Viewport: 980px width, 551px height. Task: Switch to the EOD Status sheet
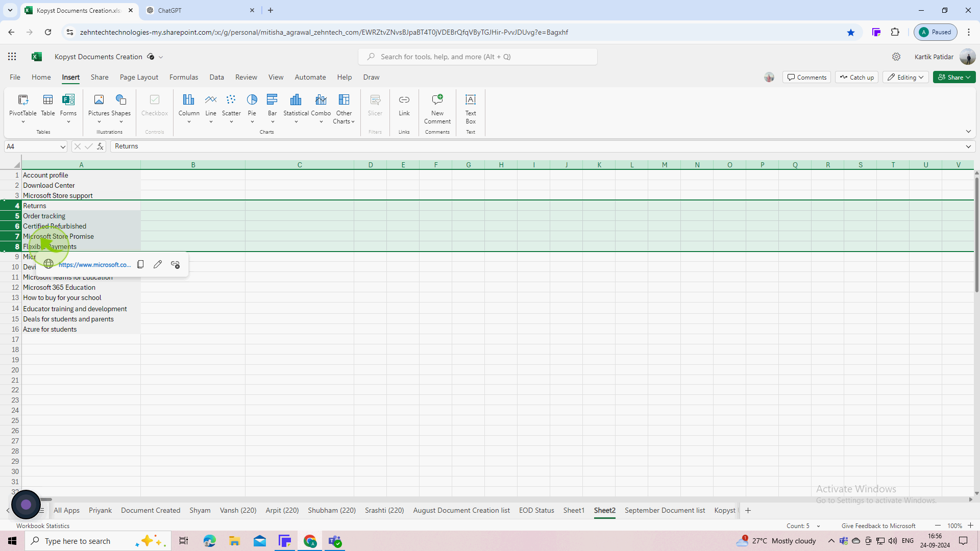pyautogui.click(x=536, y=510)
